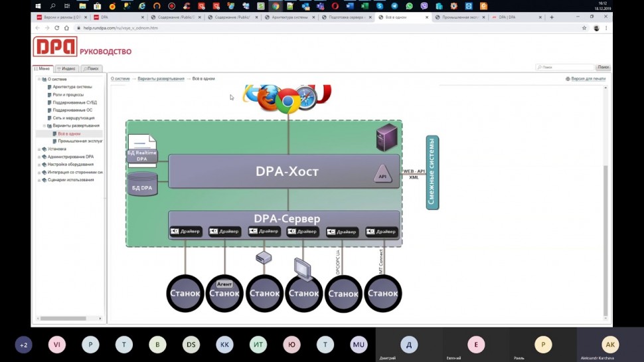
Task: Click the browser reload page icon
Action: [56, 28]
